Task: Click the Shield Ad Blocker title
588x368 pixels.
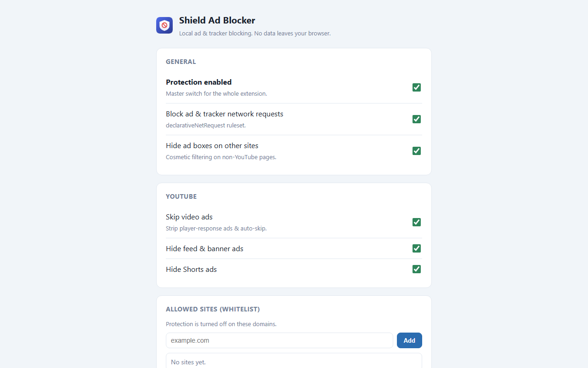Action: click(217, 20)
